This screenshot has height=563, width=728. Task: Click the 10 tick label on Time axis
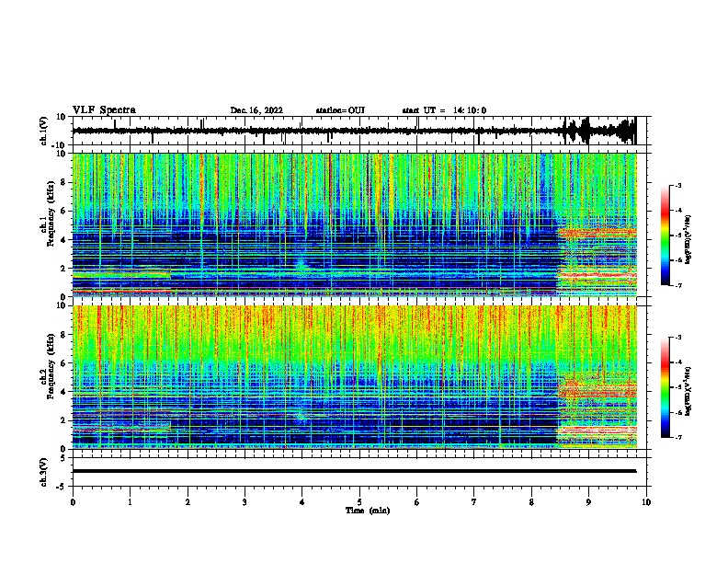[646, 502]
